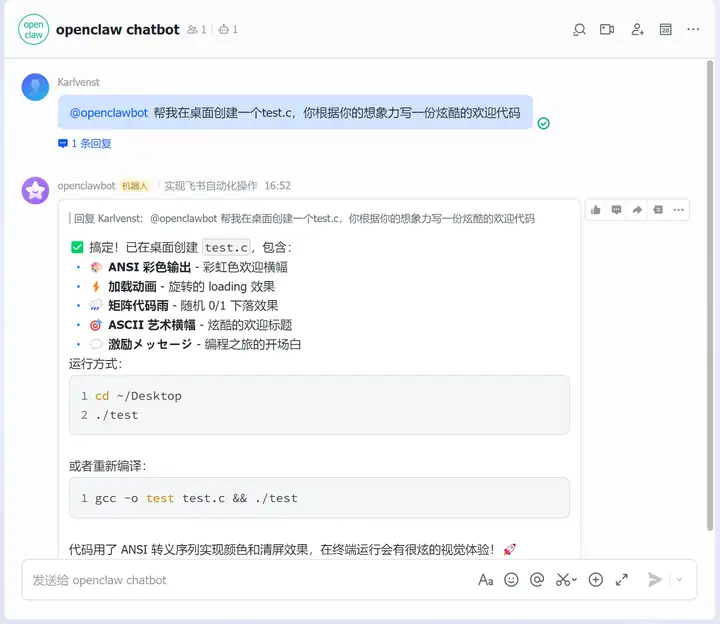The height and width of the screenshot is (624, 720).
Task: Click the openclaw chatbot group avatar
Action: [34, 29]
